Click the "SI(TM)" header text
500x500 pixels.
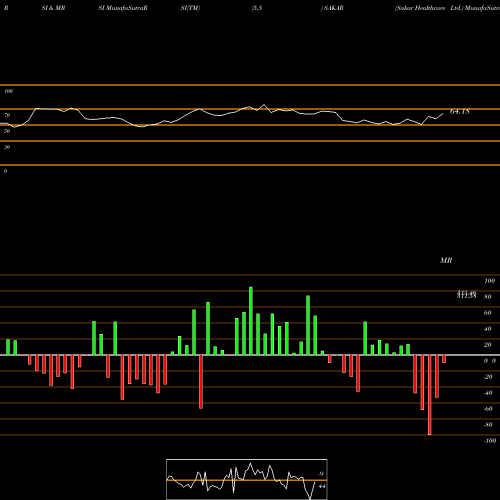point(190,8)
